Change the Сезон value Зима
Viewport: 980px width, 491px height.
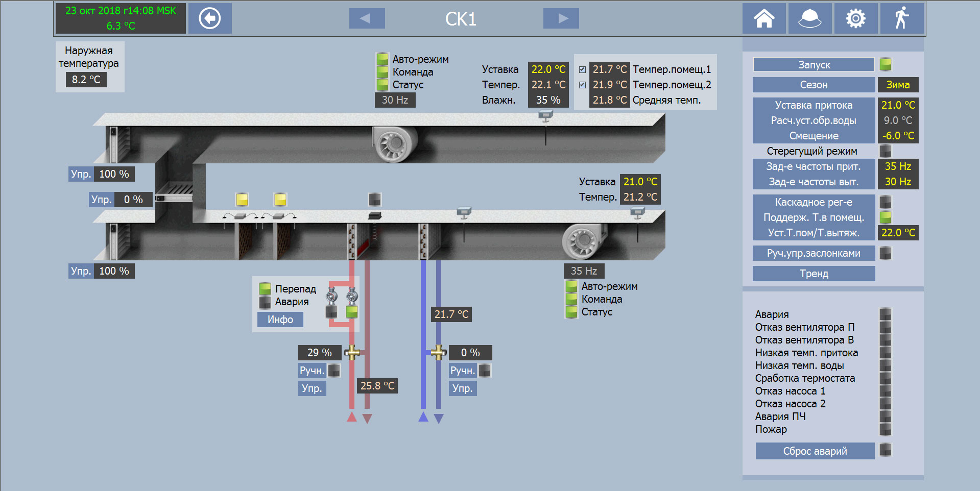pyautogui.click(x=897, y=85)
